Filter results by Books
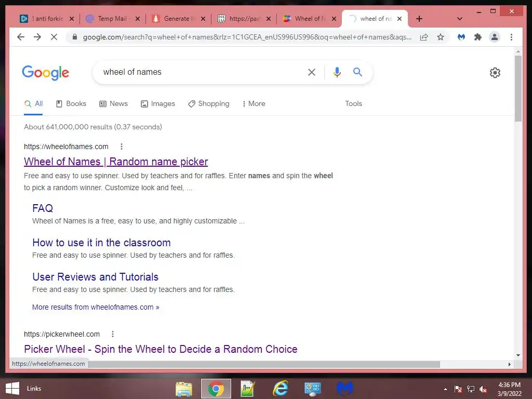The width and height of the screenshot is (532, 399). tap(71, 104)
